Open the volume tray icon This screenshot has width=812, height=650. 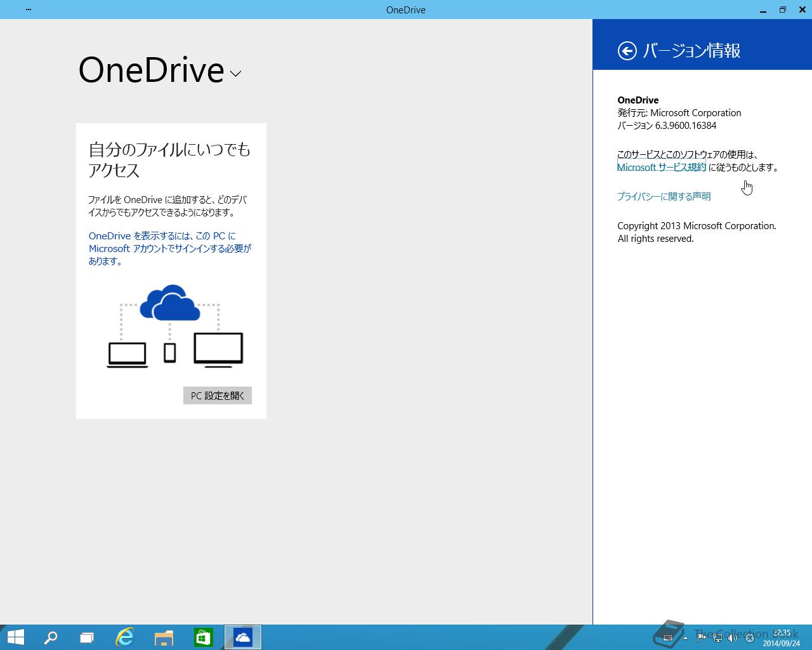click(x=733, y=638)
